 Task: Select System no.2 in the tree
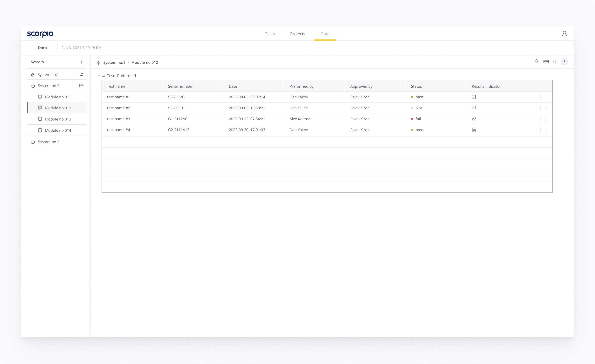tap(57, 86)
